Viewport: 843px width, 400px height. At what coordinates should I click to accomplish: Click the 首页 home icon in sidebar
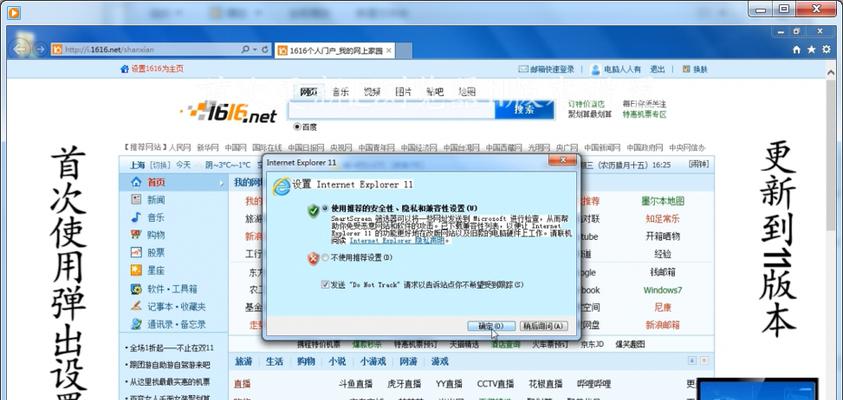[x=137, y=182]
